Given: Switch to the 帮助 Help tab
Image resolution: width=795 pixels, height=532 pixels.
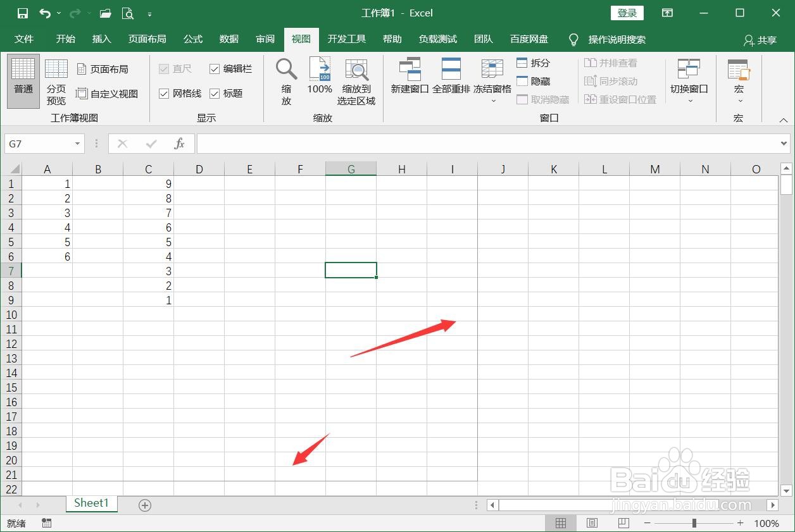Looking at the screenshot, I should 392,39.
